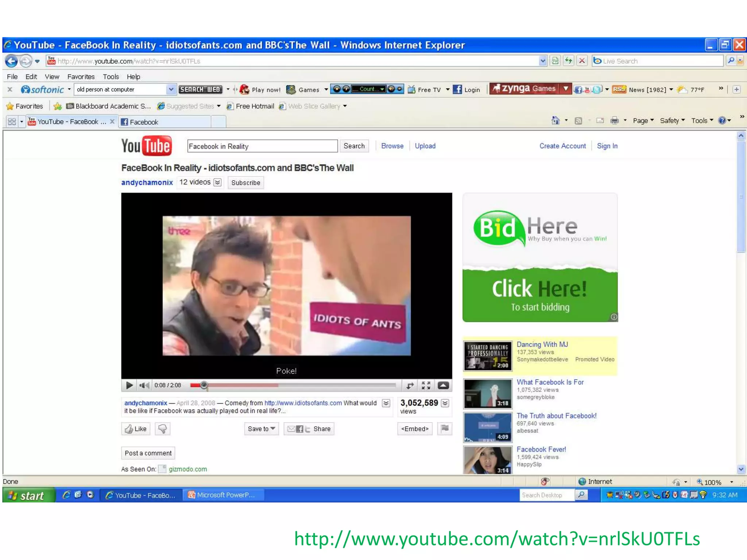Open the File menu
Viewport: 747px width, 560px height.
tap(12, 77)
